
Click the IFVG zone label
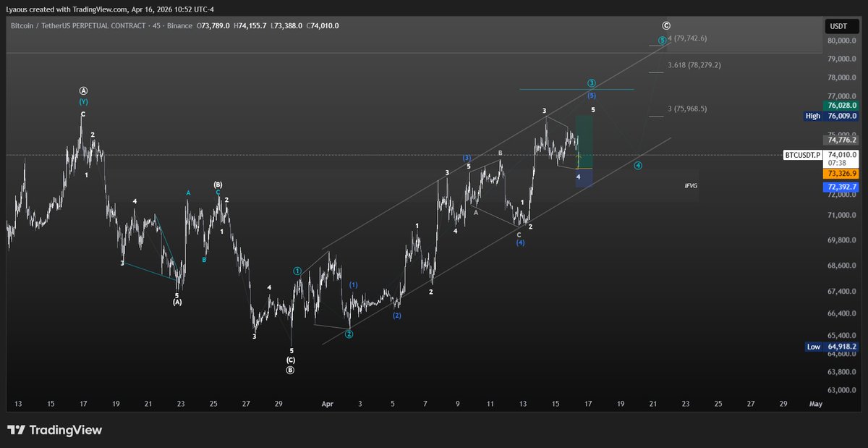point(691,186)
